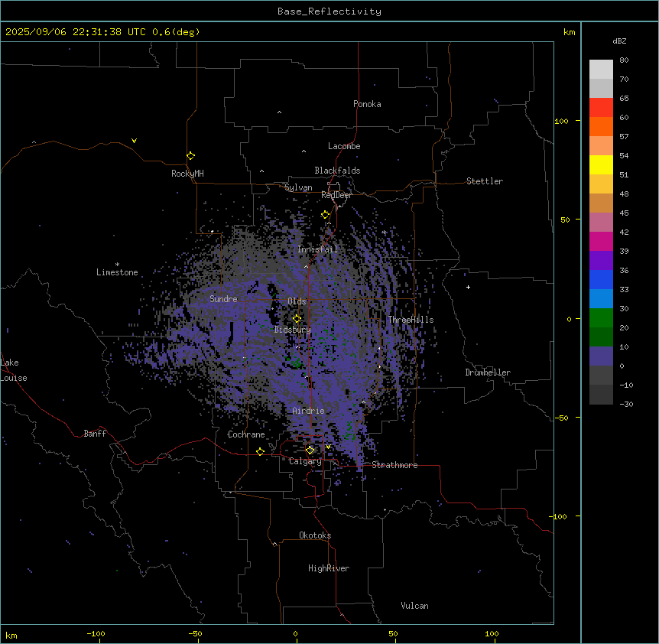Click the white plus marker north of Drumheller
Screen dimensions: 659x644
pyautogui.click(x=468, y=287)
